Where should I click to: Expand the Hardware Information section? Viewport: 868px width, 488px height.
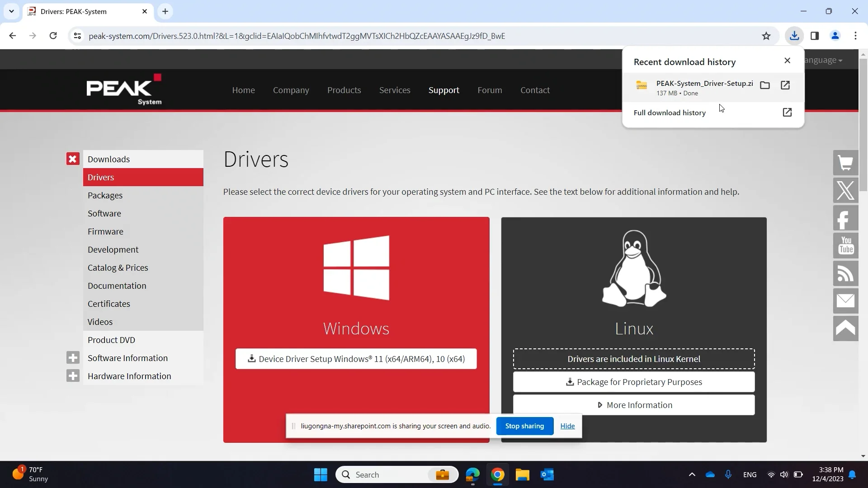coord(73,376)
